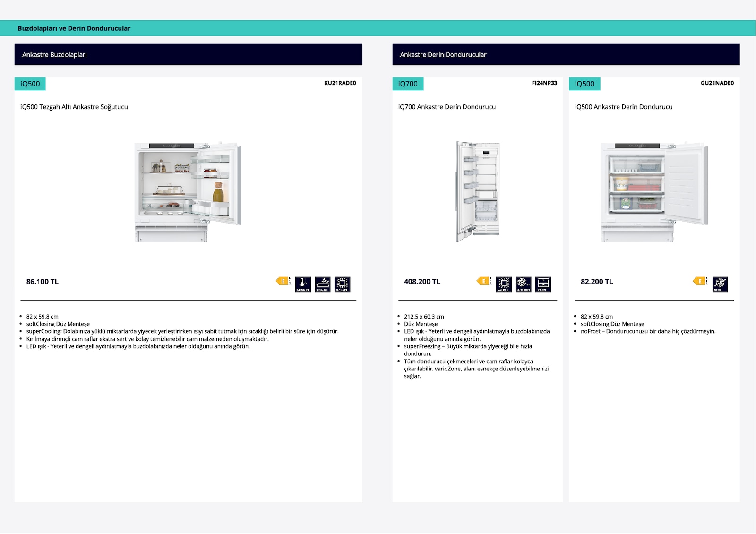Click the soft-closing hinge icon for KU21RADE0
Viewport: 756px width, 534px height.
tap(323, 284)
